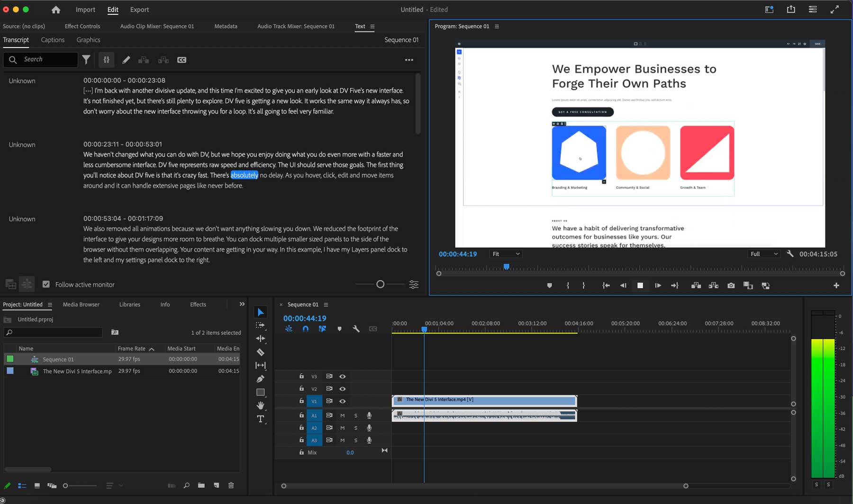Open the Sequence 01 timeline panel menu
Image resolution: width=853 pixels, height=504 pixels.
[x=326, y=305]
